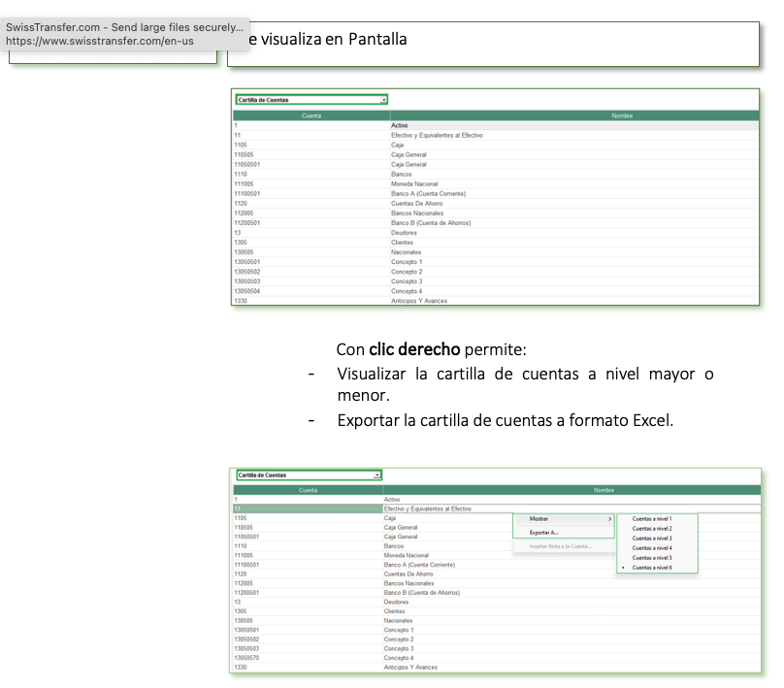Select 'Cuentas De Ahorro' in the lower table
784x688 pixels.
(408, 574)
